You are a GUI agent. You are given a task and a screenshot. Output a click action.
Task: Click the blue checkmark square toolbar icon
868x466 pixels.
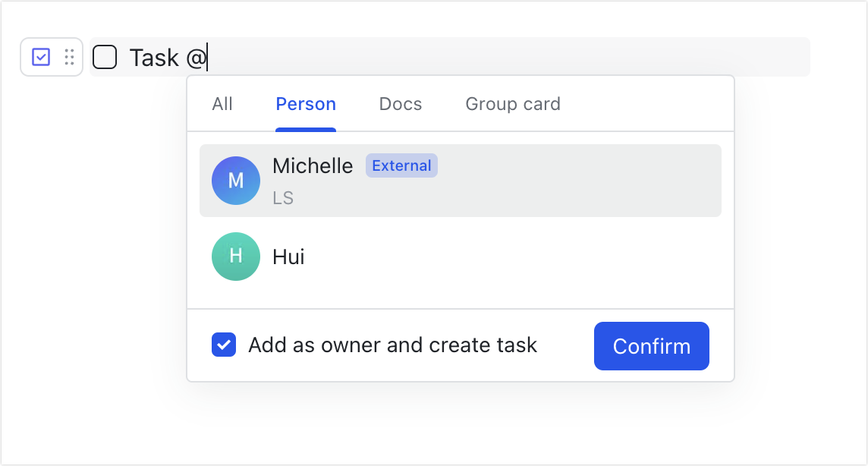point(42,57)
